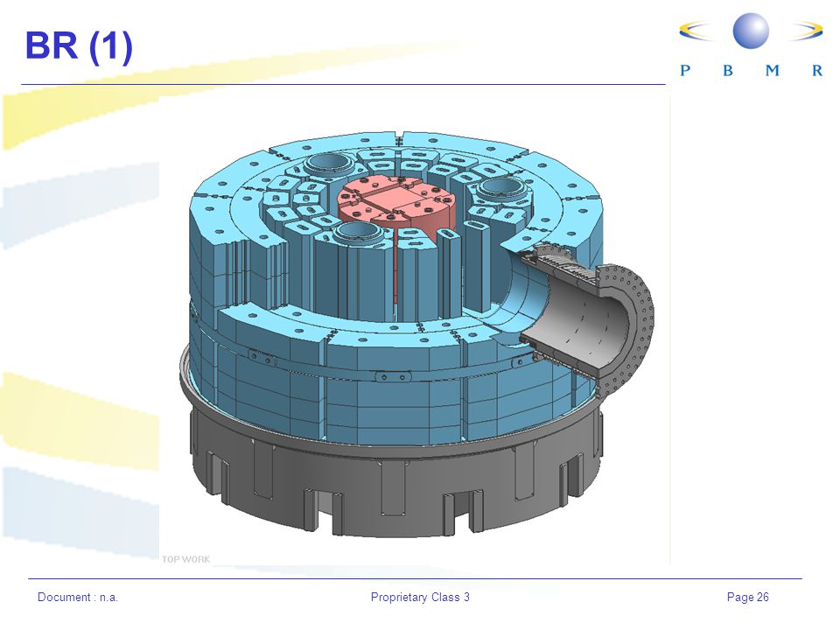Click the PBMR sphere logo
This screenshot has width=840, height=630.
[751, 31]
